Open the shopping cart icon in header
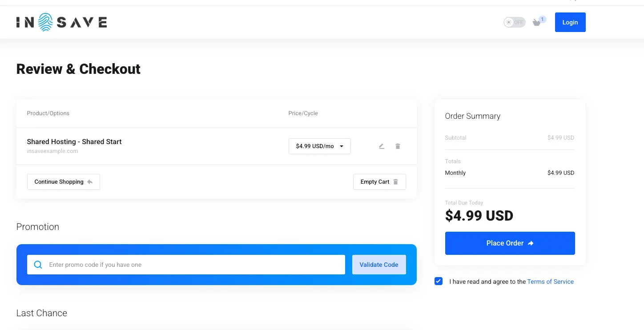Viewport: 644px width, 330px height. pyautogui.click(x=537, y=23)
